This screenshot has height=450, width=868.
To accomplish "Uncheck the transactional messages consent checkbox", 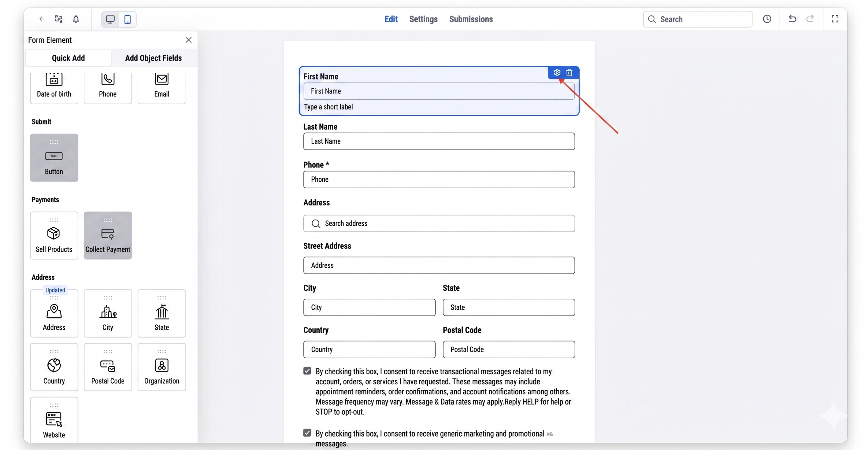I will tap(307, 371).
